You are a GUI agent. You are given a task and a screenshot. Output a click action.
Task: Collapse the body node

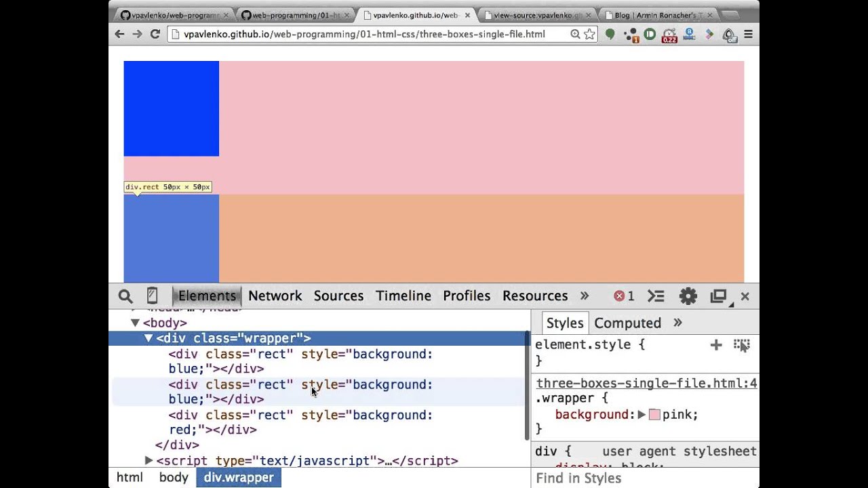135,323
